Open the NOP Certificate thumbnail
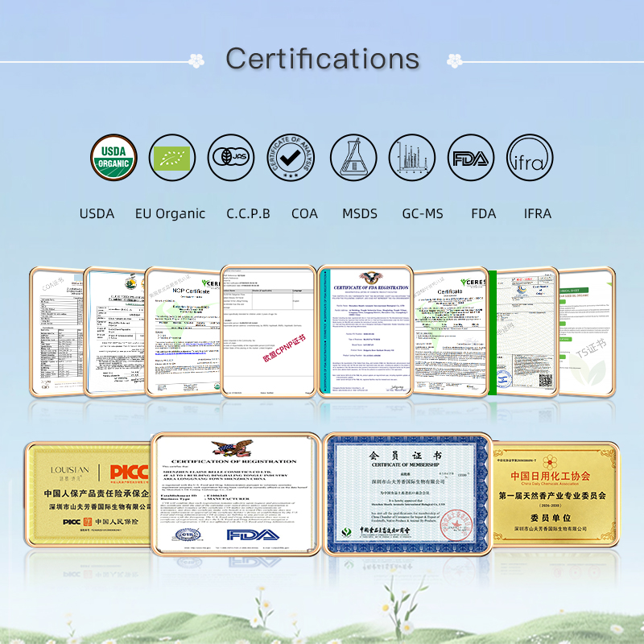Image resolution: width=644 pixels, height=644 pixels. (184, 332)
